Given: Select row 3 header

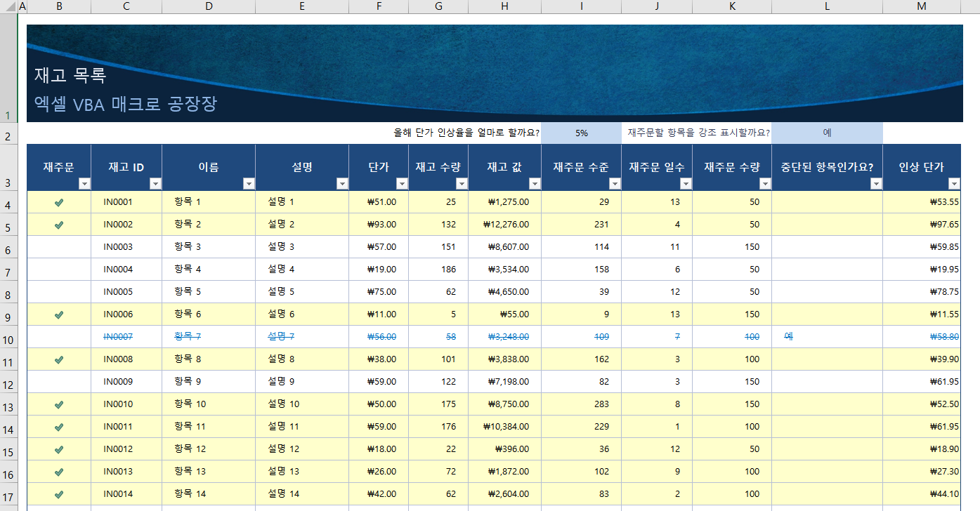Looking at the screenshot, I should pos(8,168).
